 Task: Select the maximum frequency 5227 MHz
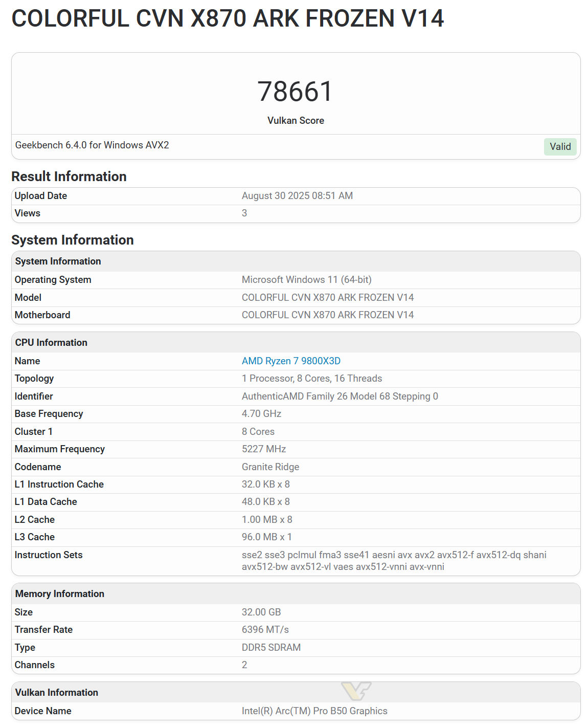[264, 449]
